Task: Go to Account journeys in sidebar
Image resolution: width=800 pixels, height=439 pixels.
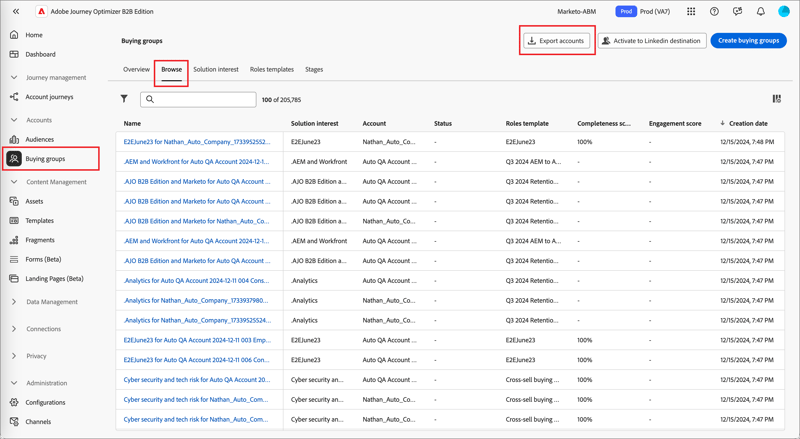Action: [49, 97]
